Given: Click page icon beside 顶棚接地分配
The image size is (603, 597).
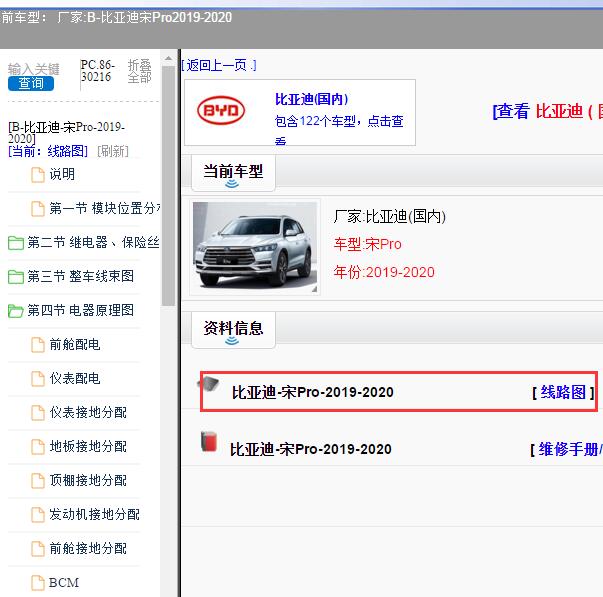Looking at the screenshot, I should click(x=38, y=481).
